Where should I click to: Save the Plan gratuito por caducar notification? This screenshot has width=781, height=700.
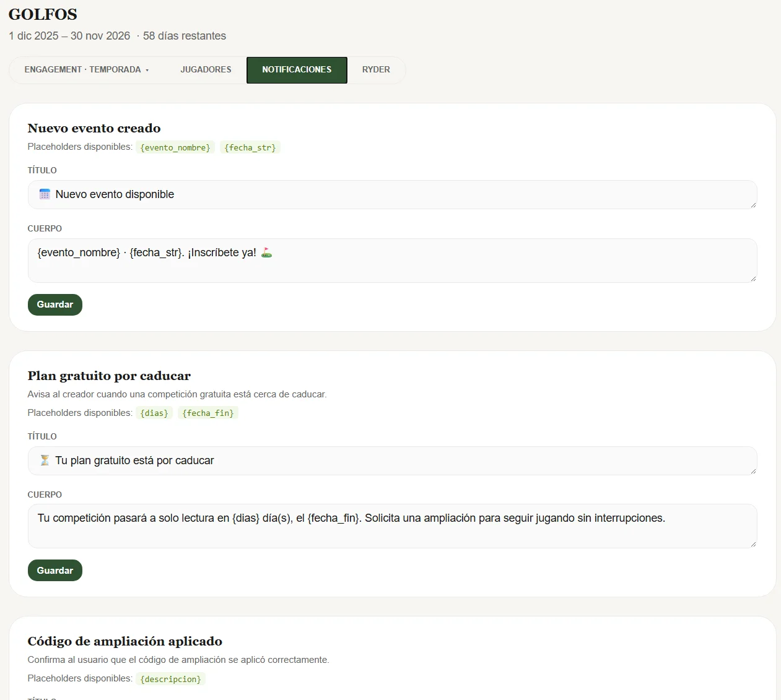coord(55,570)
